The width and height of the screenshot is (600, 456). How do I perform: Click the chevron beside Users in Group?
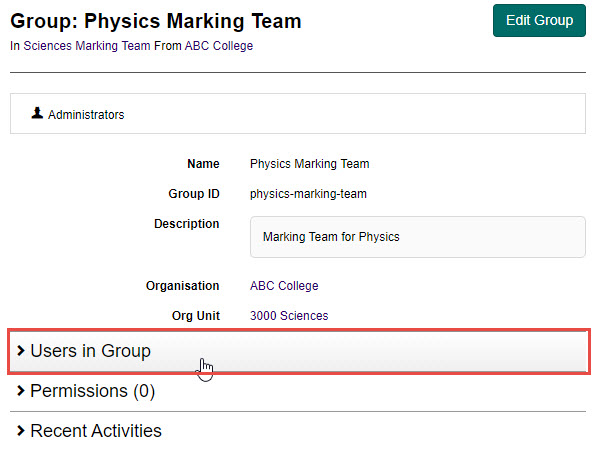coord(20,351)
